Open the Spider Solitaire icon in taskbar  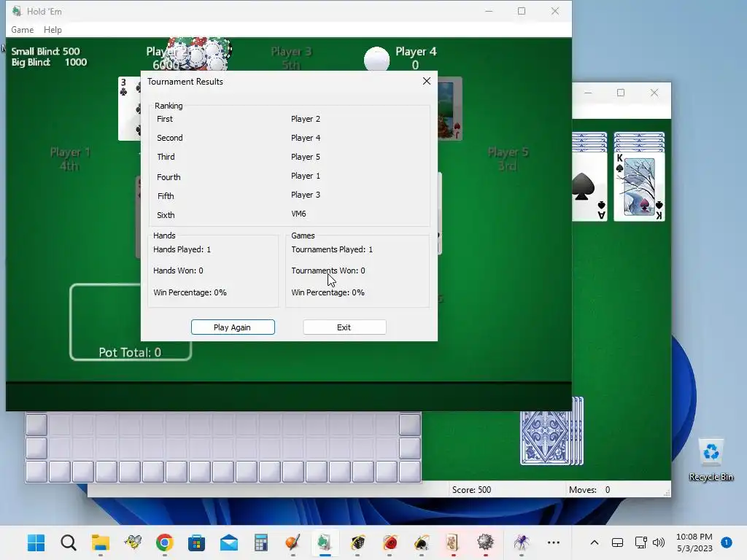point(521,542)
